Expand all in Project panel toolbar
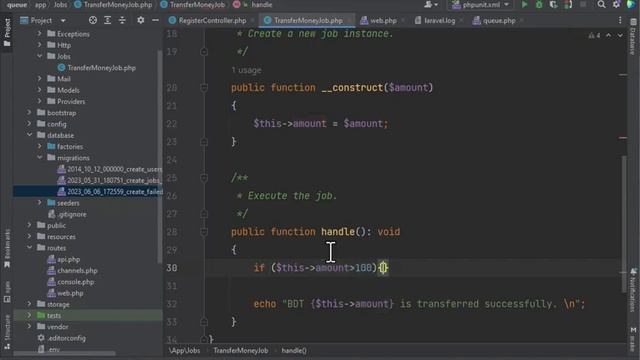Screen dimensions: 640x360 click(x=107, y=20)
